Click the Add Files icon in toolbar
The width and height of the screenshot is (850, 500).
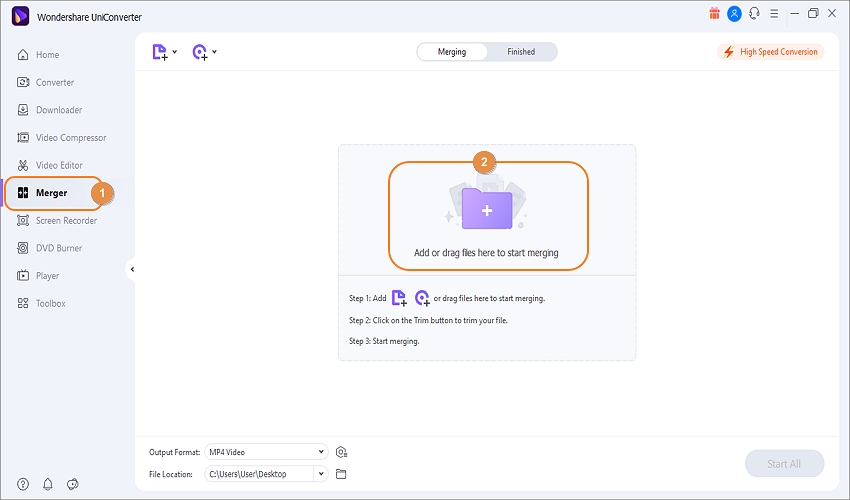160,52
